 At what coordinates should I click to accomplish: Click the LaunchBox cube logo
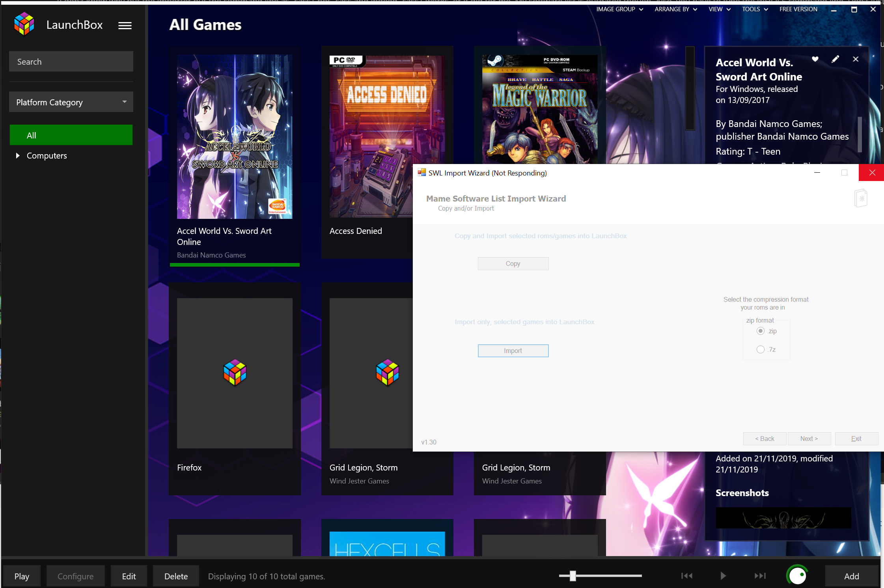(x=24, y=24)
